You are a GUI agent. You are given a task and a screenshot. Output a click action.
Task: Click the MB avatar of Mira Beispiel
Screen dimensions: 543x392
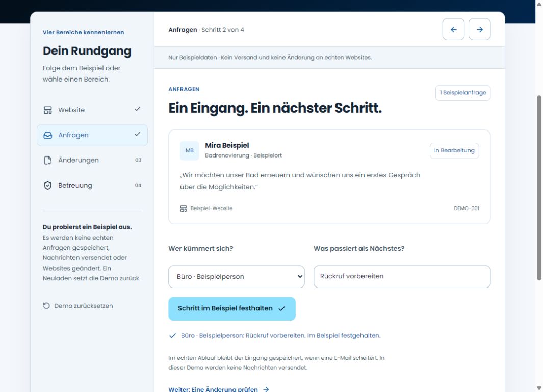click(190, 151)
